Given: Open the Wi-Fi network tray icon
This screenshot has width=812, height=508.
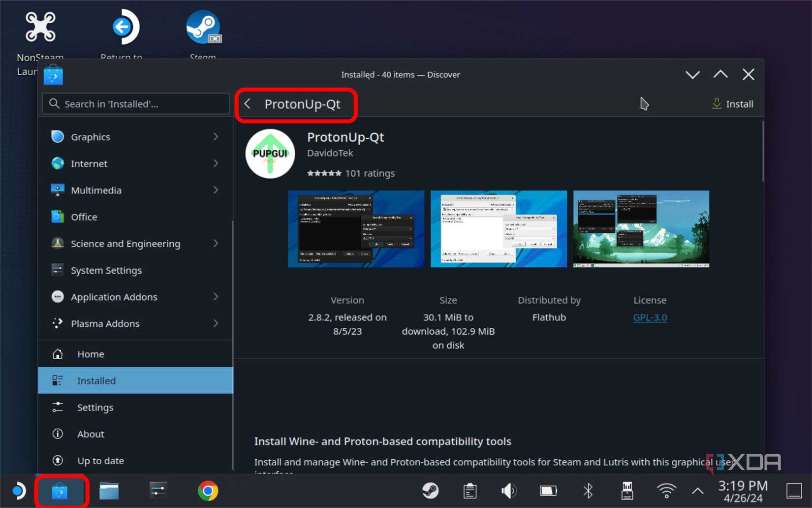Looking at the screenshot, I should [666, 491].
